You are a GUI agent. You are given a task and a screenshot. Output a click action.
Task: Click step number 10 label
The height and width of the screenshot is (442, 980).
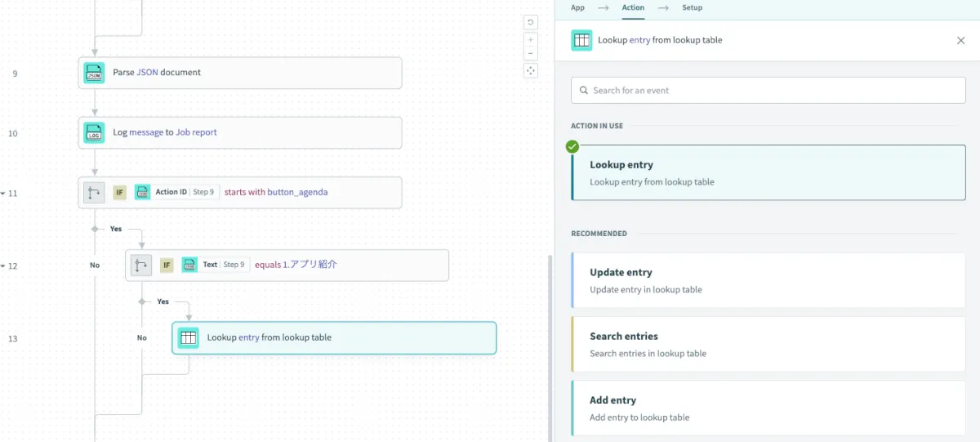tap(13, 133)
